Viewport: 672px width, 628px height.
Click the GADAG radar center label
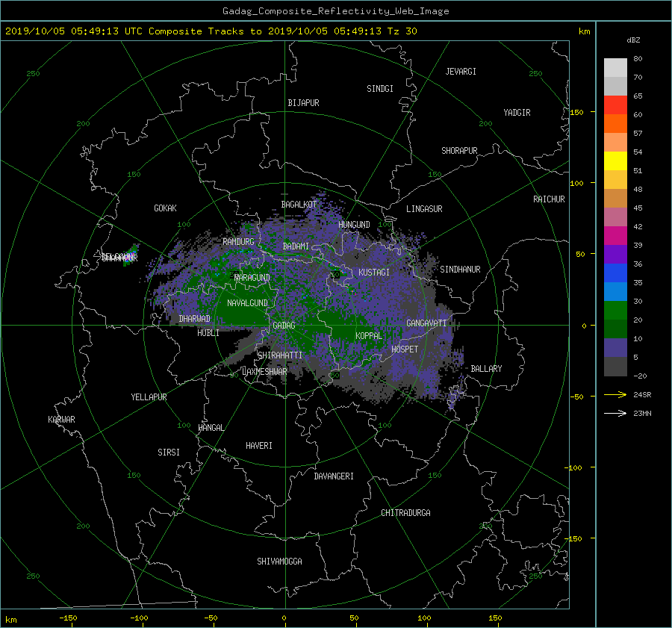click(284, 326)
